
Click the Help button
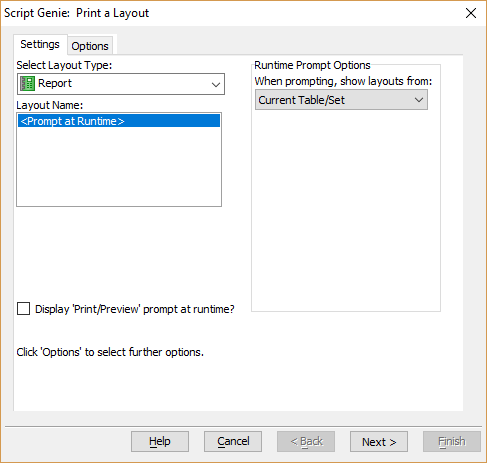click(x=160, y=441)
